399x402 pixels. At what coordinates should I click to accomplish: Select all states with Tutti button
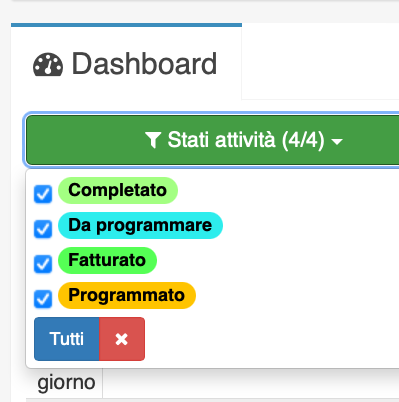tap(67, 339)
